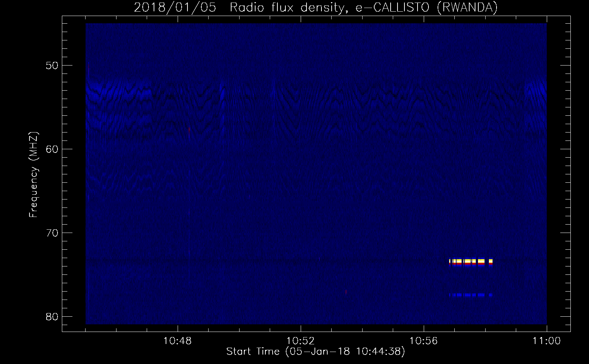Image resolution: width=589 pixels, height=364 pixels.
Task: Click the bright yellow-red burst near 73 MHz
Action: click(x=471, y=262)
